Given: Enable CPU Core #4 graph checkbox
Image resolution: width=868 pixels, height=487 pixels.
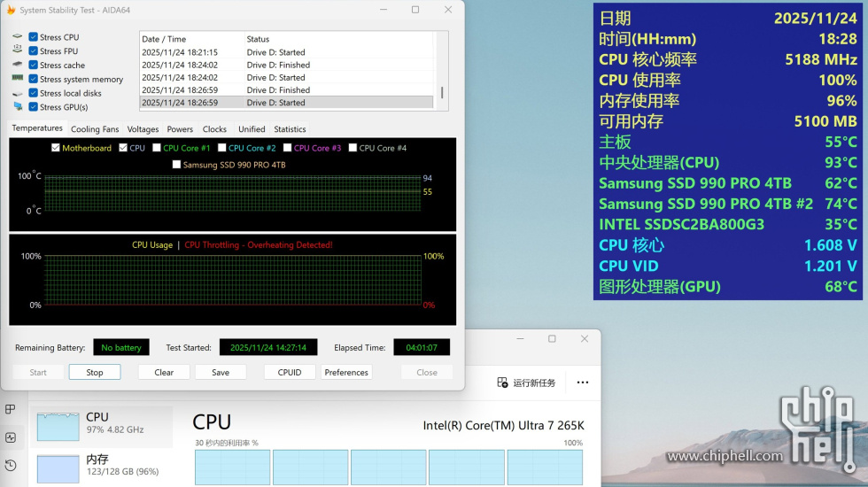Looking at the screenshot, I should tap(353, 148).
